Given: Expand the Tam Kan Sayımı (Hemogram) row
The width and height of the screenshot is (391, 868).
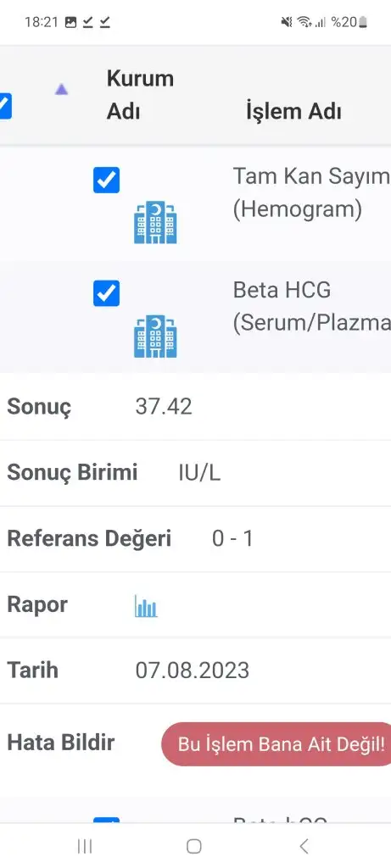Looking at the screenshot, I should (x=195, y=203).
